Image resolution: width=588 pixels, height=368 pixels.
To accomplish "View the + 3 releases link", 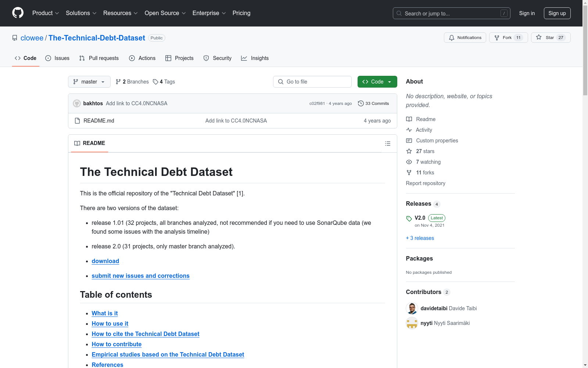I will 420,238.
